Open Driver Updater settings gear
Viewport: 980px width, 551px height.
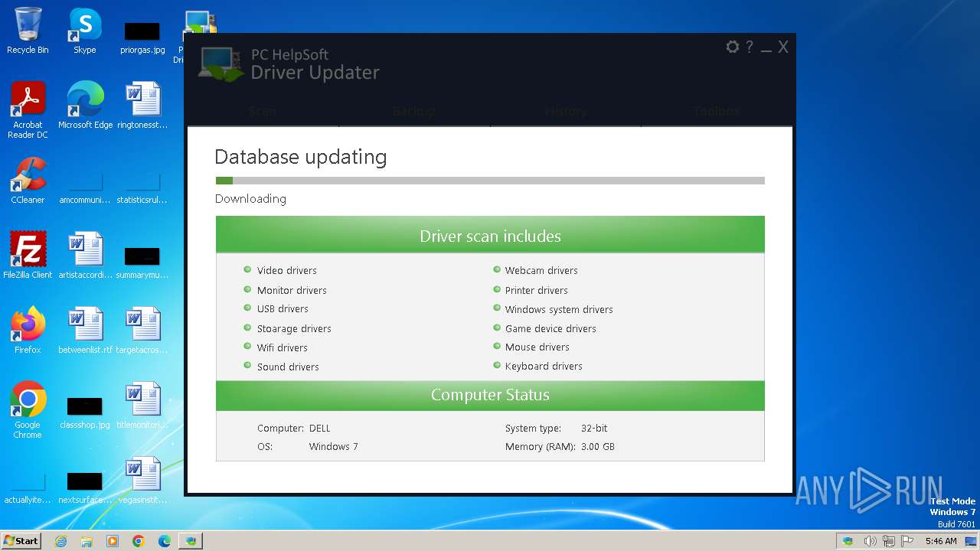(x=733, y=47)
